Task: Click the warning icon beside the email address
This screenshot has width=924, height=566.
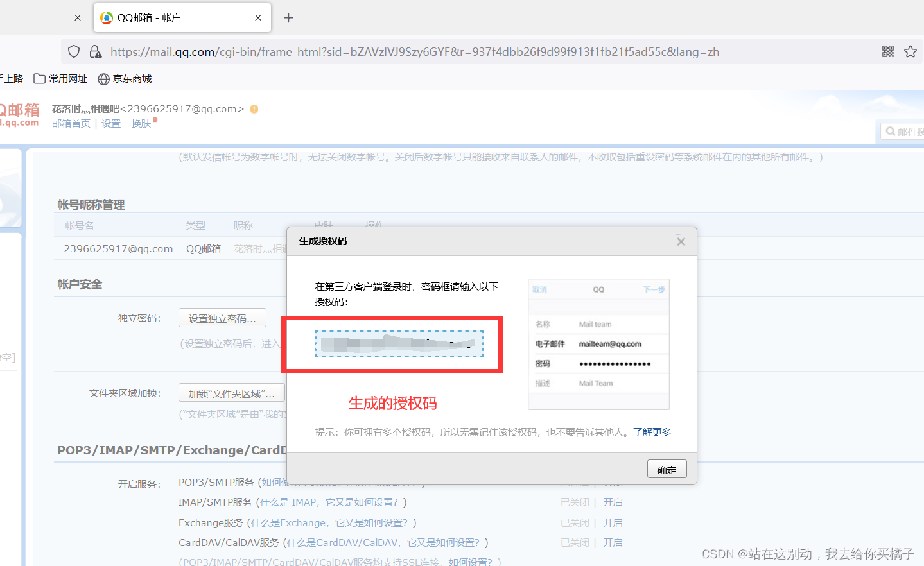Action: coord(253,109)
